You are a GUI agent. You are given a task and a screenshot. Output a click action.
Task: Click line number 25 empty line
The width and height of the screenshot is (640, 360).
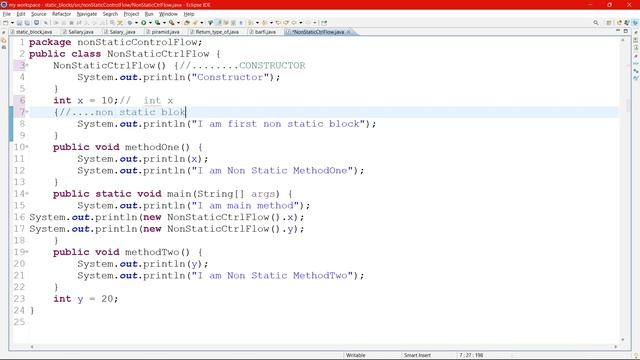(x=19, y=322)
